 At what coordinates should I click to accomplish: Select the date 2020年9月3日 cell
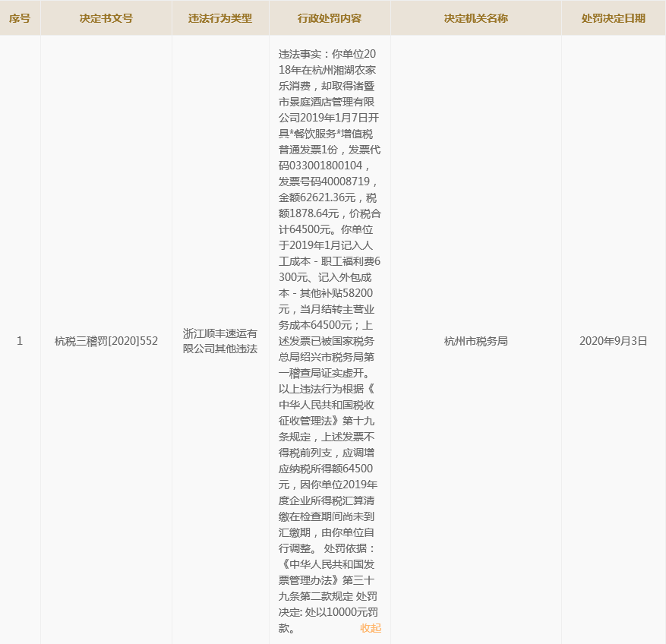point(613,340)
